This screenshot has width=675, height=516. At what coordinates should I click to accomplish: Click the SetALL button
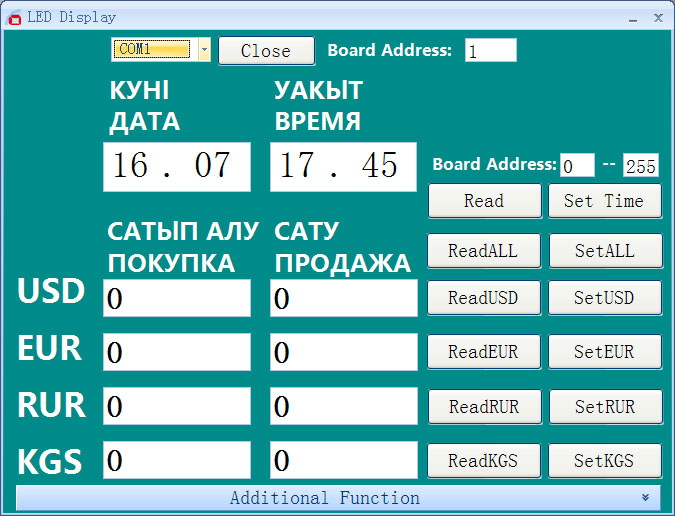605,251
